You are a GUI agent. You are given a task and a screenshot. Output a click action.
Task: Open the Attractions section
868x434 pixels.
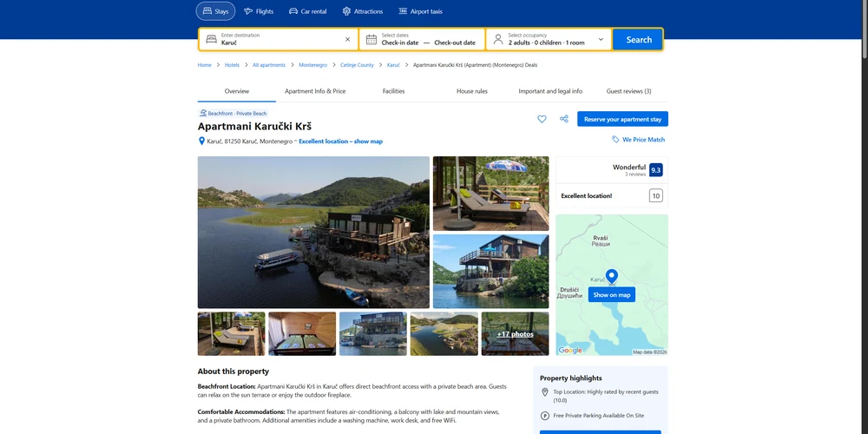point(362,11)
